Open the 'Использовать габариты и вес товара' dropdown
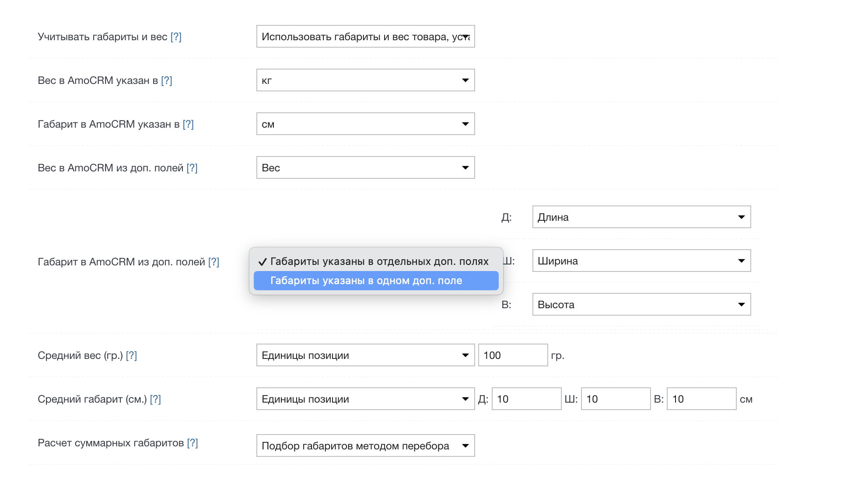This screenshot has height=480, width=868. (x=365, y=37)
